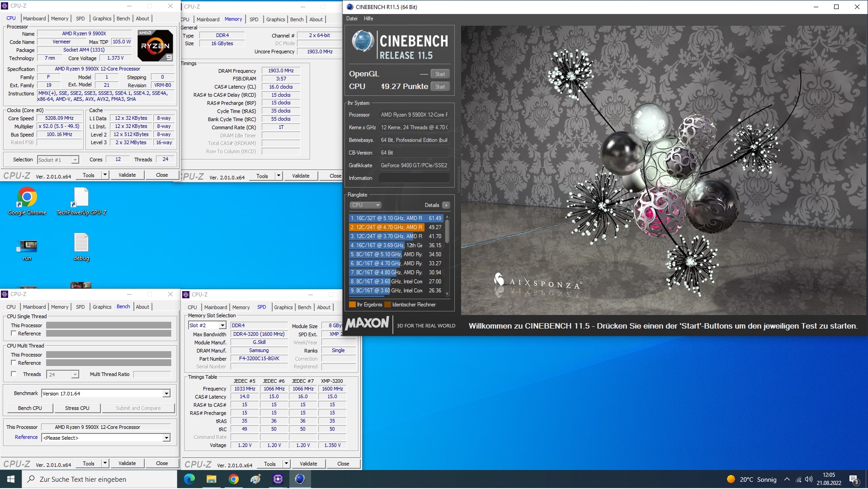
Task: Switch to Memory tab in CPU-Z SPD window
Action: [x=241, y=307]
